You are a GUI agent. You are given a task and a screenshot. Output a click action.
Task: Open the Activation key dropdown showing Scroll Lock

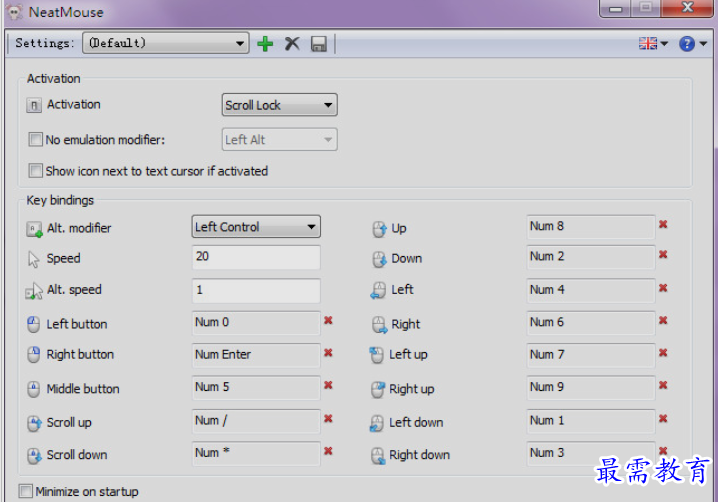point(280,105)
